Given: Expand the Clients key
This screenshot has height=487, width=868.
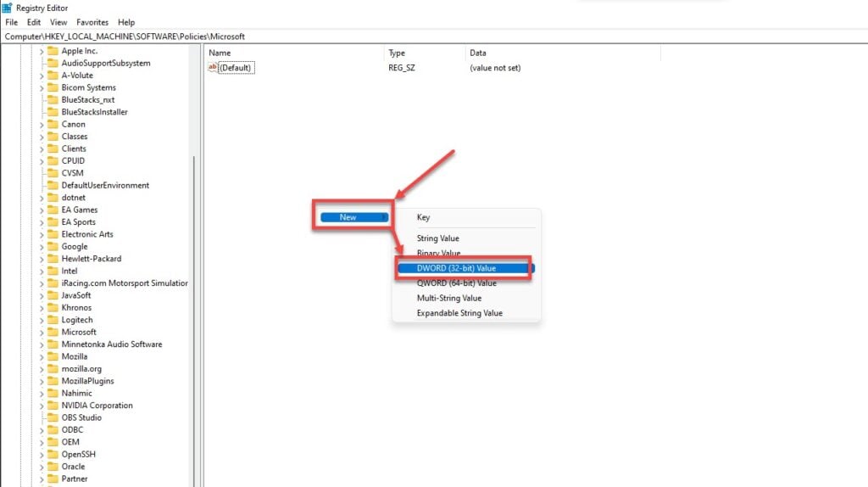Looking at the screenshot, I should click(x=42, y=149).
